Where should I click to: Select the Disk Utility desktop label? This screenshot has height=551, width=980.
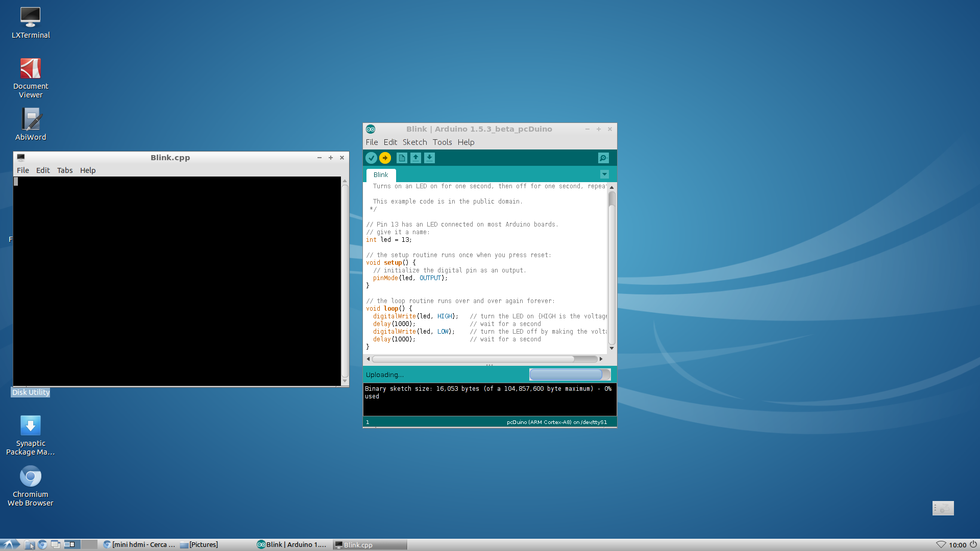pos(31,392)
